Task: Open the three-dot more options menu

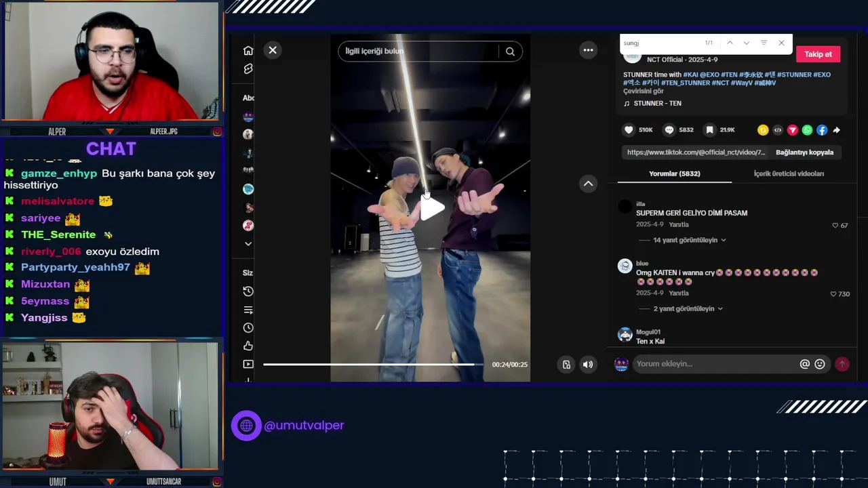Action: (x=588, y=50)
